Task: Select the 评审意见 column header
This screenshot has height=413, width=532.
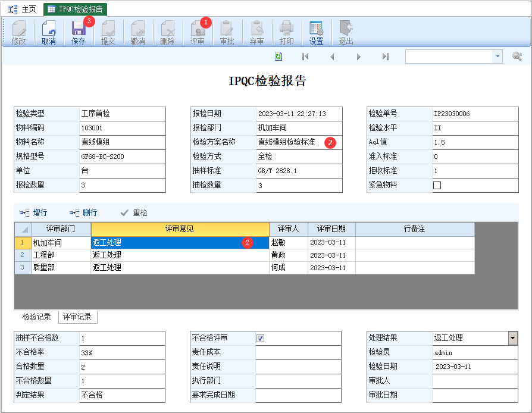Action: coord(180,229)
